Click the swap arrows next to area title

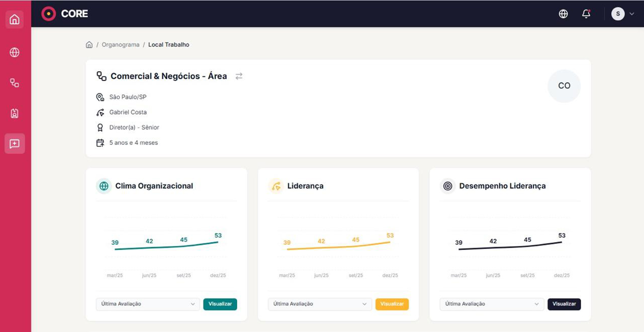[x=239, y=76]
